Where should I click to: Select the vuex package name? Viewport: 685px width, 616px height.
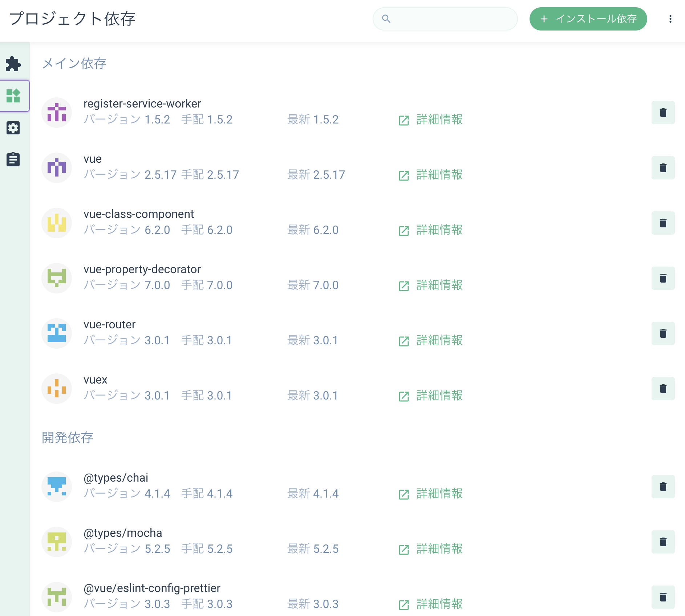click(x=95, y=380)
